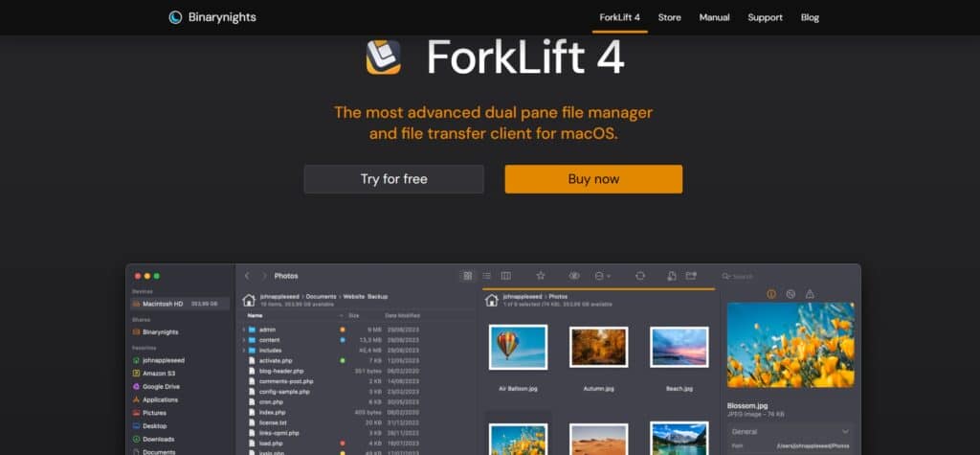Switch to icon grid view
The height and width of the screenshot is (455, 980).
467,276
